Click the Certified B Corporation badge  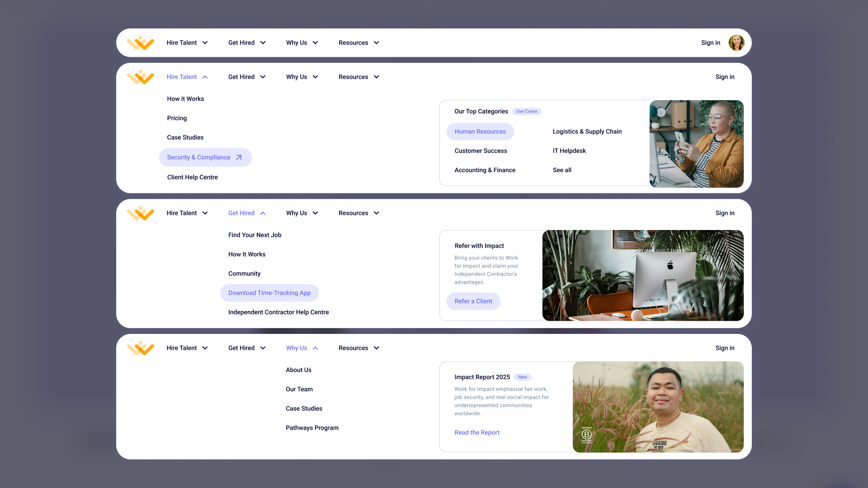pos(586,435)
